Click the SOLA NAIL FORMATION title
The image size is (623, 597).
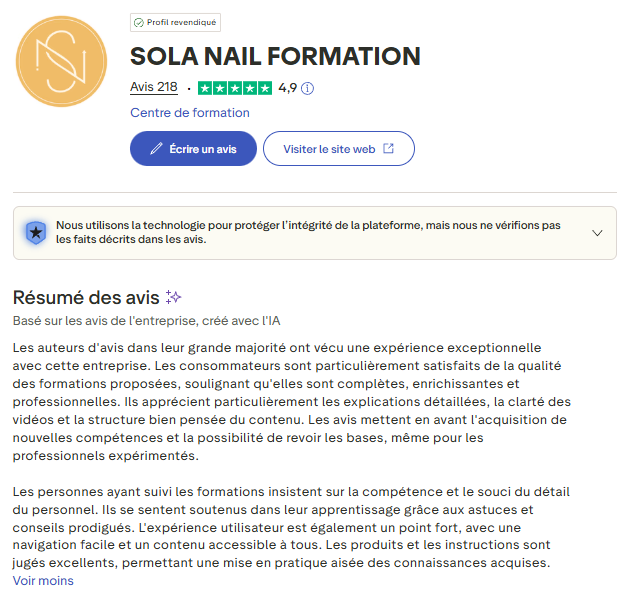pos(275,56)
